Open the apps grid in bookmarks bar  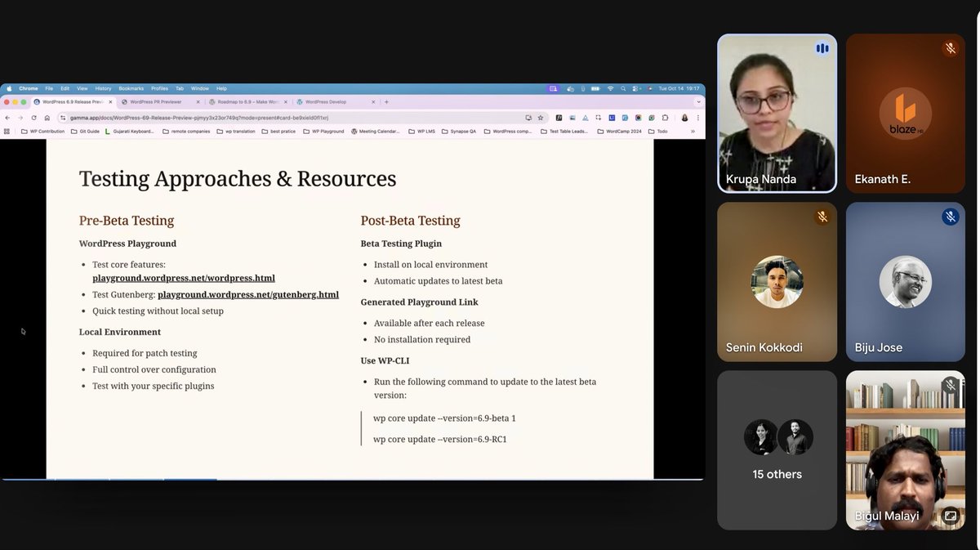(x=7, y=131)
